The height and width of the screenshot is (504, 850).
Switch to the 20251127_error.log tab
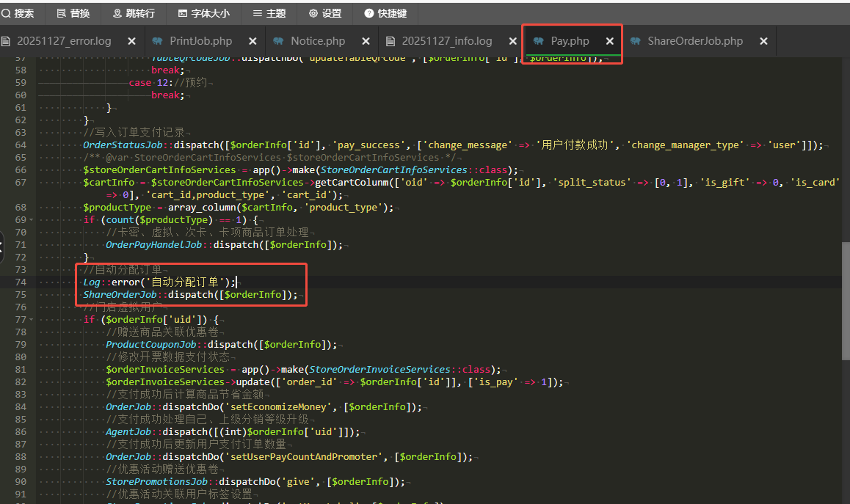pos(64,41)
